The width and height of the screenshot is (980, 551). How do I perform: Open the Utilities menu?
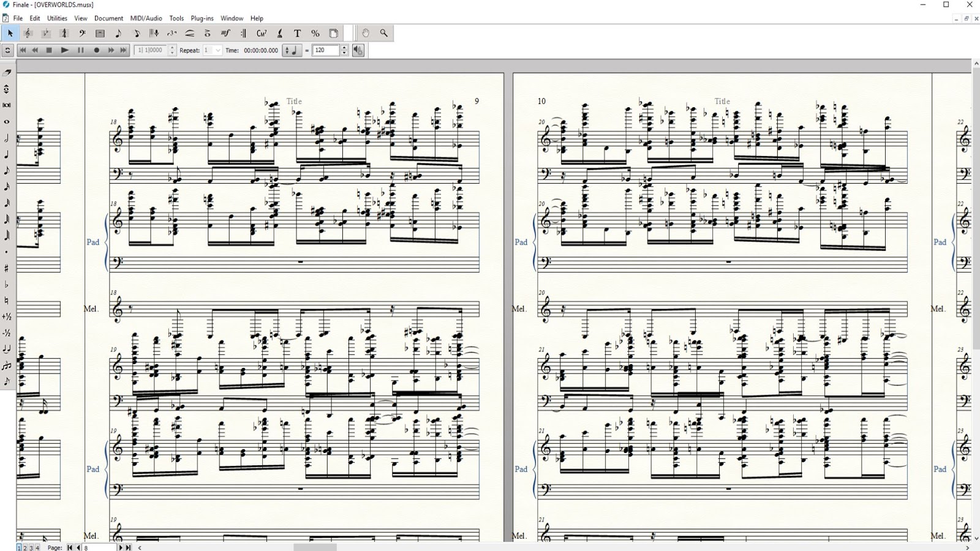point(57,18)
